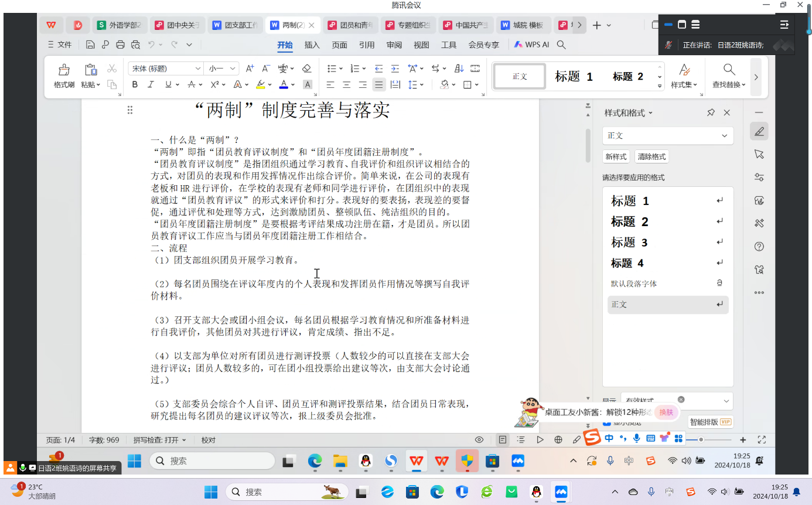This screenshot has height=505, width=812.
Task: Expand the 正文 style combo box in panel
Action: (x=725, y=136)
